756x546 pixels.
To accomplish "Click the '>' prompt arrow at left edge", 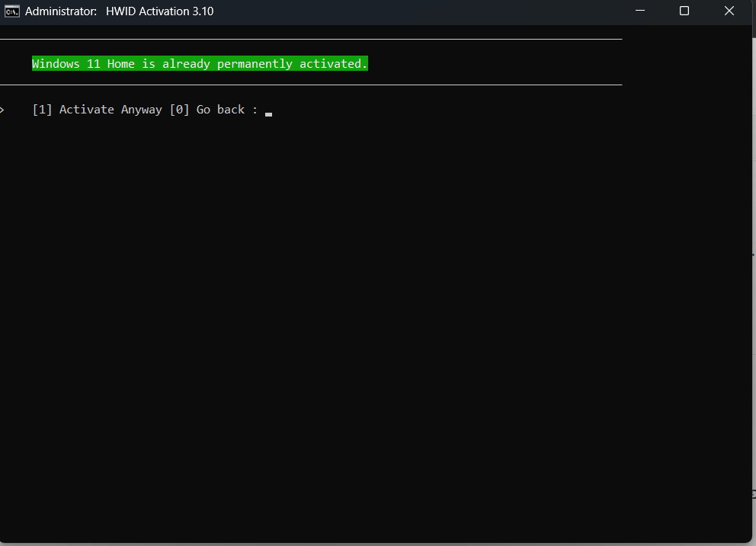I will click(x=3, y=109).
